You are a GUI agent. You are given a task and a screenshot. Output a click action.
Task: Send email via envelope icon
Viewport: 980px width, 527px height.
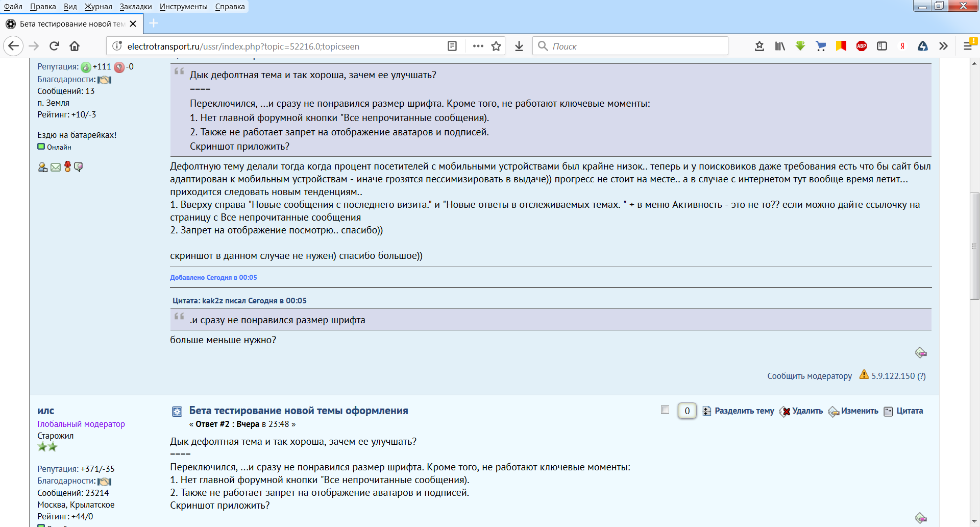(56, 167)
